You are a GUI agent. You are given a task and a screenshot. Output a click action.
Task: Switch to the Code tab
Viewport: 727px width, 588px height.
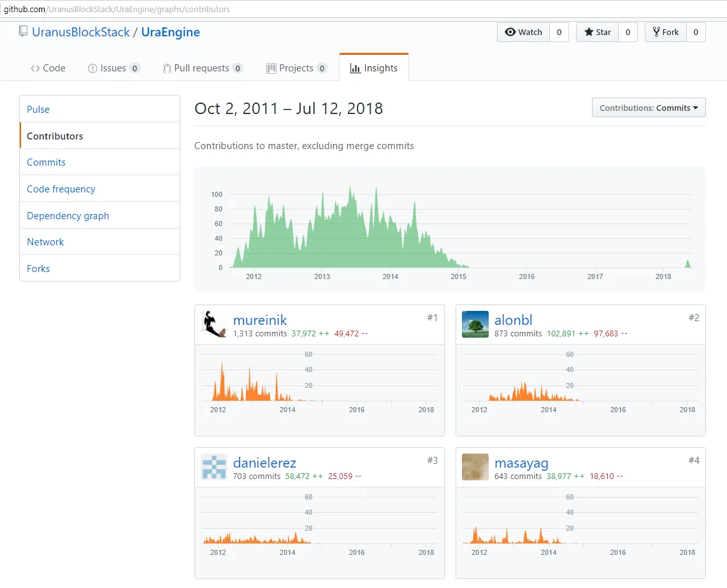48,68
